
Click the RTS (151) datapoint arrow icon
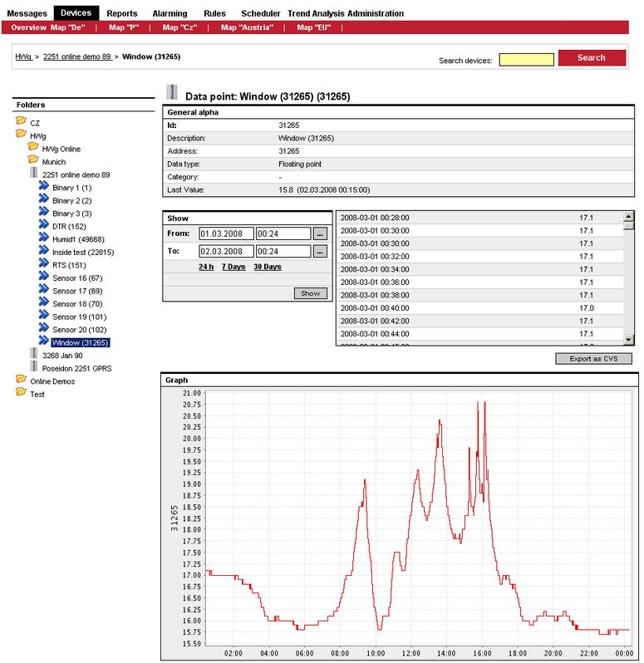[x=43, y=263]
